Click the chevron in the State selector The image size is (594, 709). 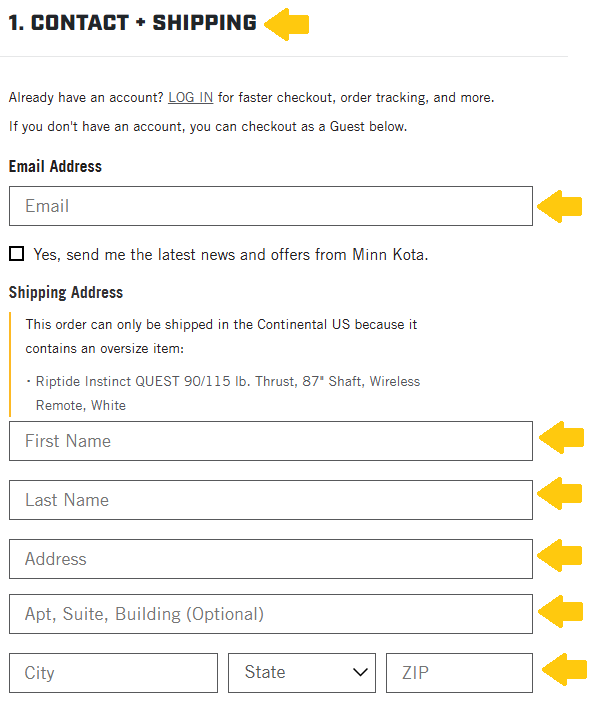(360, 672)
